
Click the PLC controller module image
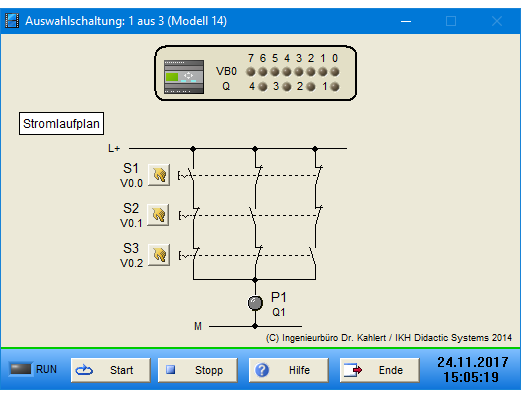click(184, 77)
